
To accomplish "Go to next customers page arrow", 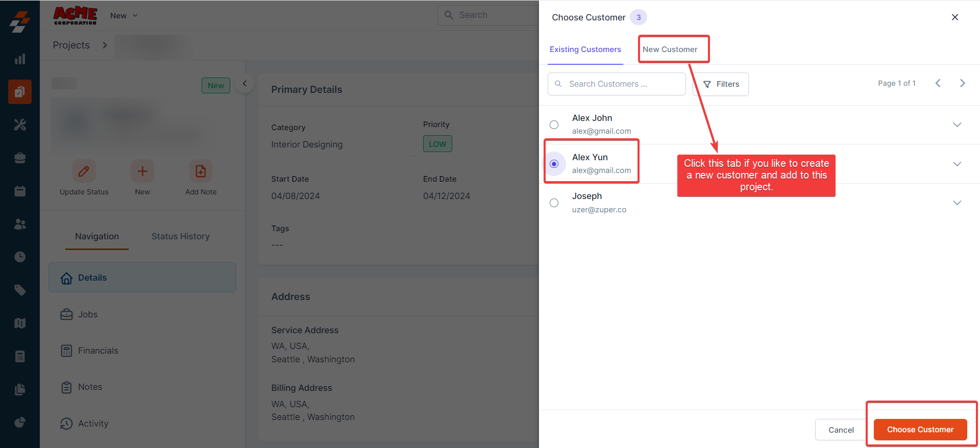I will tap(962, 83).
